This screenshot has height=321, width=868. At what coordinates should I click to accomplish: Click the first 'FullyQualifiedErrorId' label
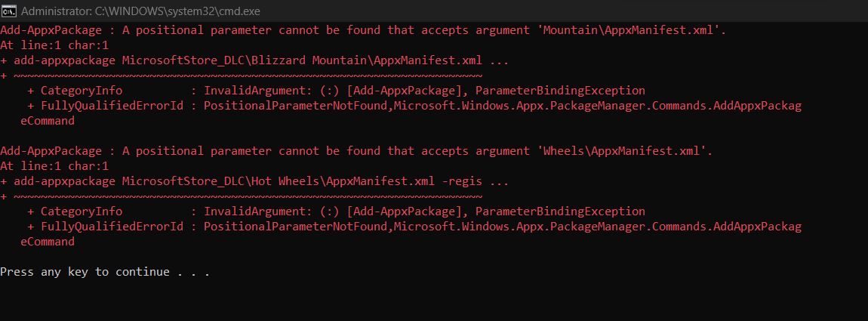(112, 106)
